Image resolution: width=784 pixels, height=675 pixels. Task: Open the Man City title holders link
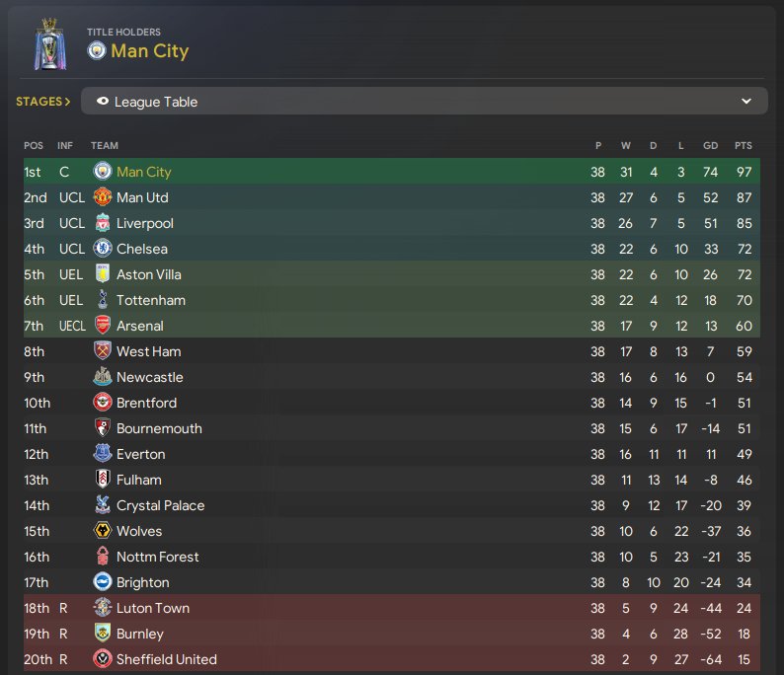coord(149,51)
